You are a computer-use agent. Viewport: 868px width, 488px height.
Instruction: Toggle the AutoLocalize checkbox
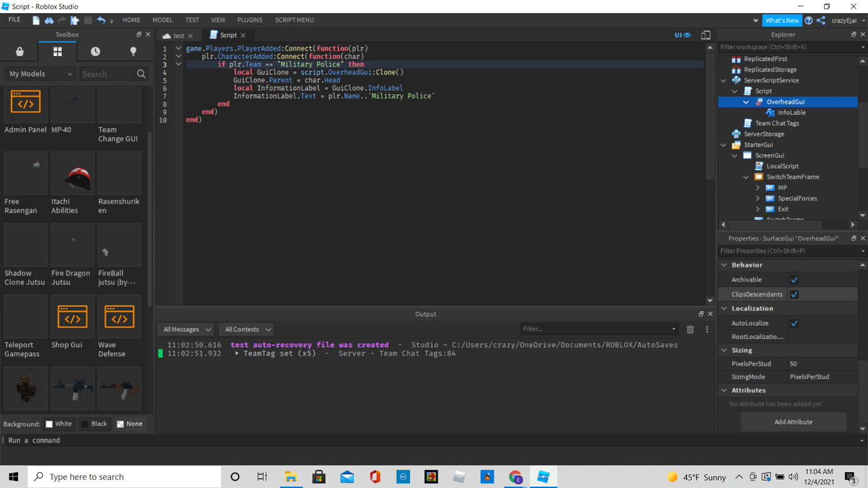[x=794, y=323]
